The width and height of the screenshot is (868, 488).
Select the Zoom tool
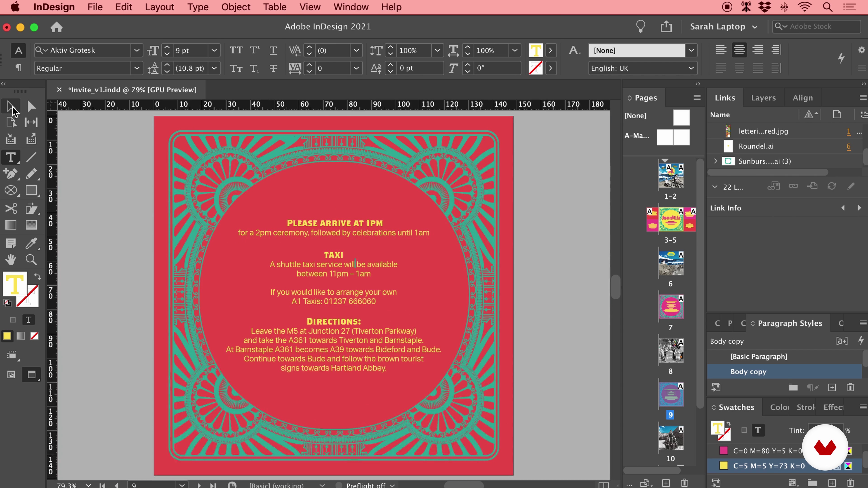click(31, 260)
